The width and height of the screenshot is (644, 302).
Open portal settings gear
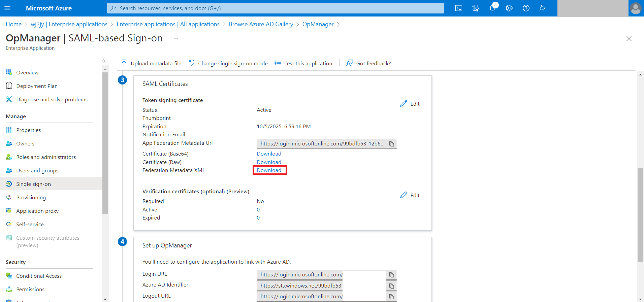(x=509, y=8)
